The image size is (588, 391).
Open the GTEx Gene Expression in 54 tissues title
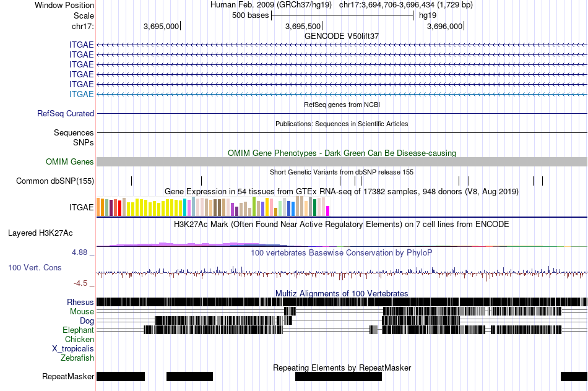click(x=342, y=192)
